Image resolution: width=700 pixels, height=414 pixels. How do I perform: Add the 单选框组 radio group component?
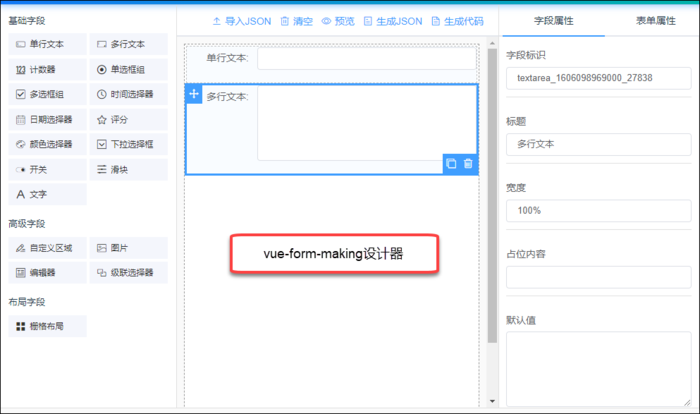(x=129, y=69)
